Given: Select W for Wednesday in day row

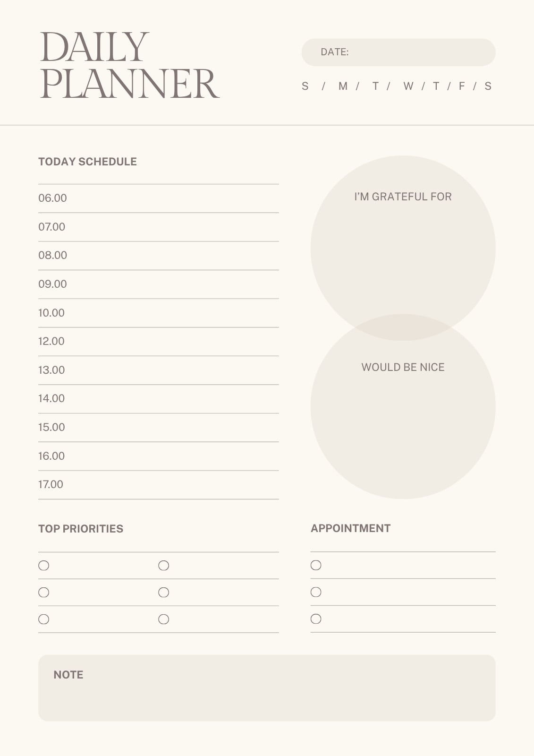Looking at the screenshot, I should click(x=408, y=86).
